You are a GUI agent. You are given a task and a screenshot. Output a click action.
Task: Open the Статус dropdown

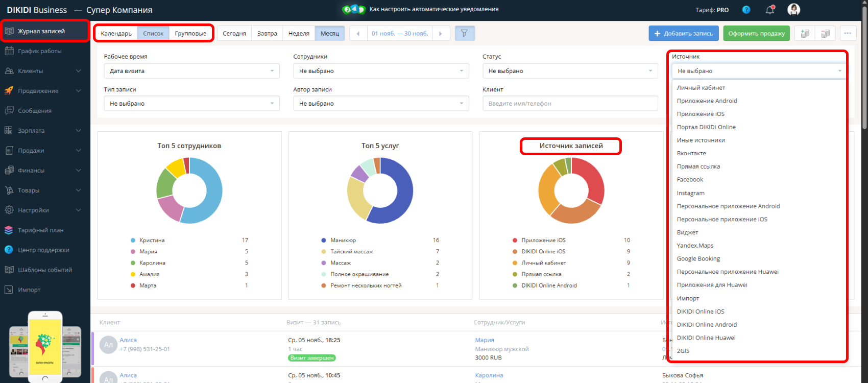click(570, 71)
